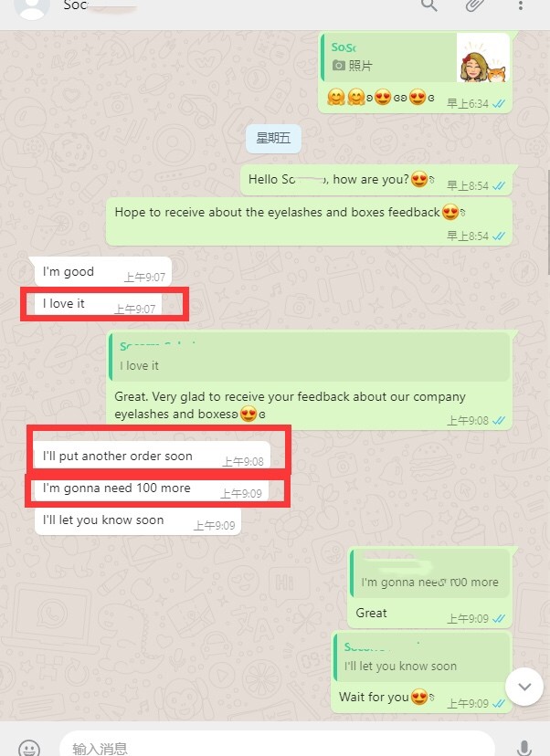Click read-receipt ticks on "Wait for you"
This screenshot has height=756, width=550.
[x=498, y=703]
